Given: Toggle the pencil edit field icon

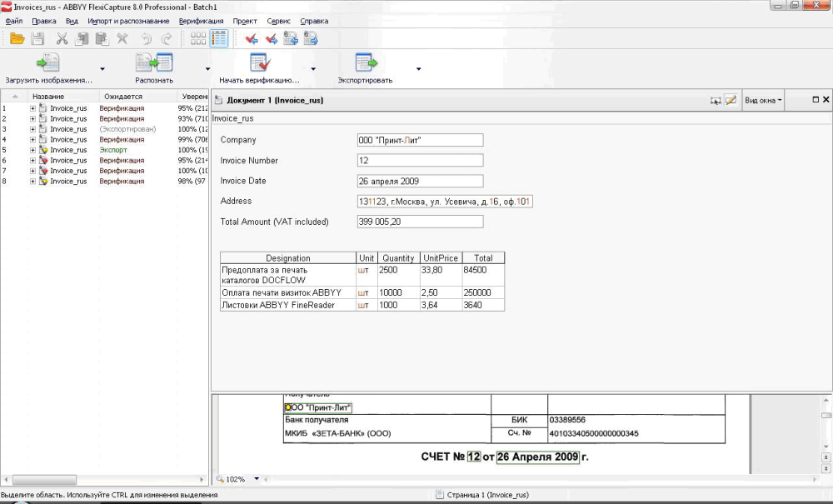Looking at the screenshot, I should pyautogui.click(x=731, y=100).
